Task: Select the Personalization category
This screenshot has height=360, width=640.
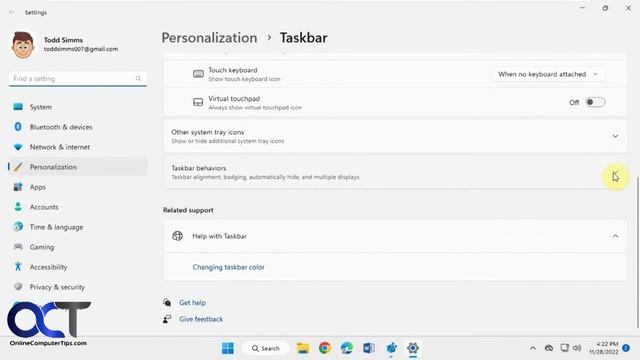Action: [78, 167]
